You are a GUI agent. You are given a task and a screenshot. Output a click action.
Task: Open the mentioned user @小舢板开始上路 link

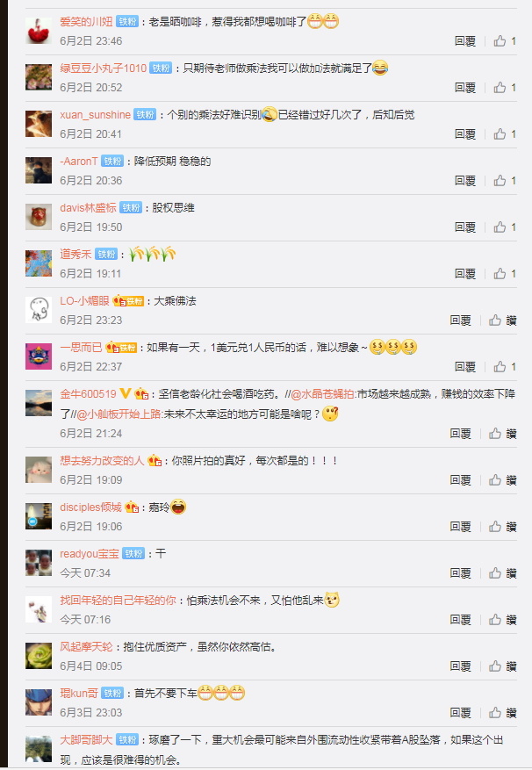coord(119,414)
